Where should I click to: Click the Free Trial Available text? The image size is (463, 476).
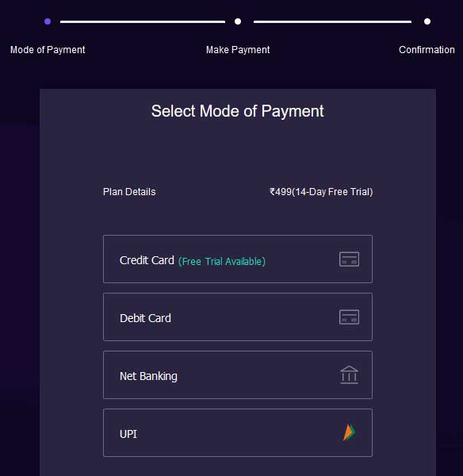[x=222, y=261]
